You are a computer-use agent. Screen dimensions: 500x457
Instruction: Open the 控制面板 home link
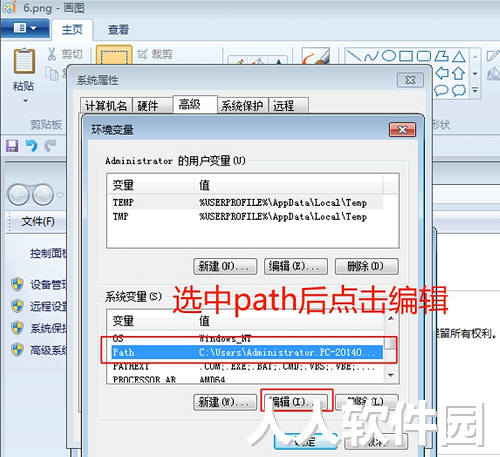[49, 253]
